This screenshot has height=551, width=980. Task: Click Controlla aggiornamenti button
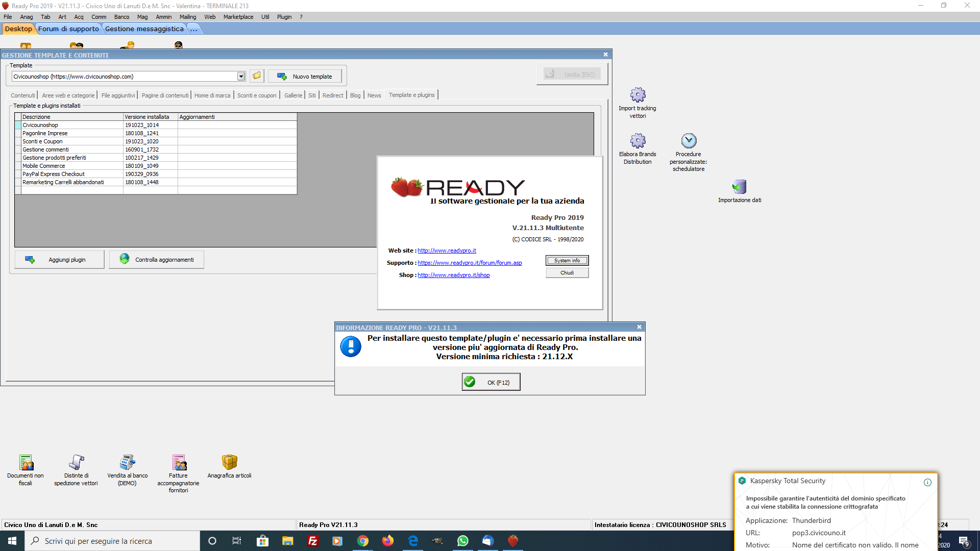[x=156, y=260]
